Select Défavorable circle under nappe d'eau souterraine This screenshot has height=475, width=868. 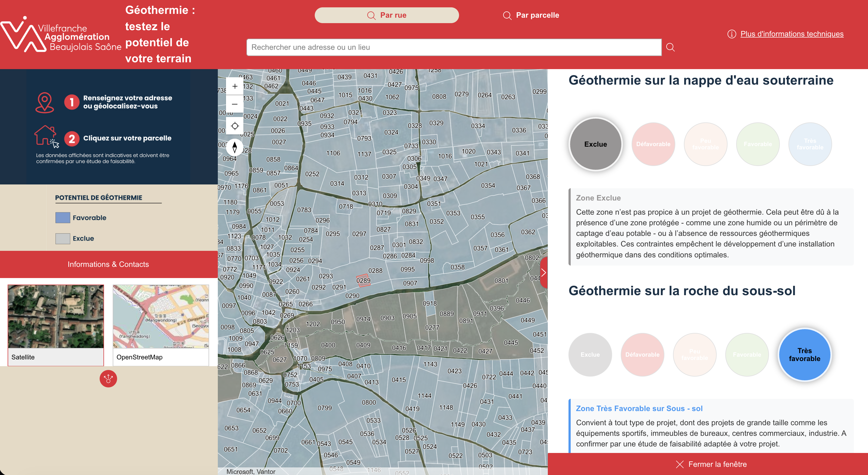click(653, 144)
